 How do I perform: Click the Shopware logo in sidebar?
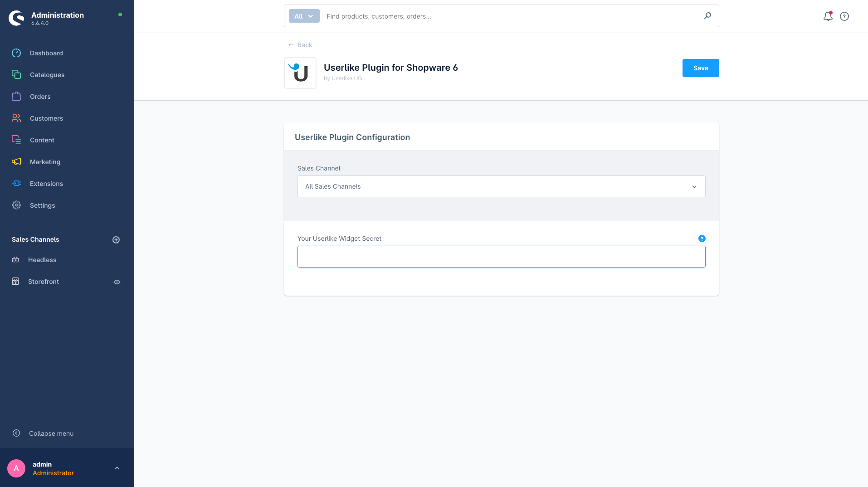click(x=16, y=18)
